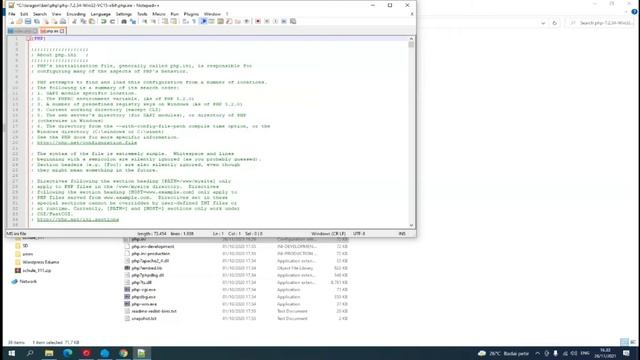Select php.ini-development in Explorer file list

153,247
